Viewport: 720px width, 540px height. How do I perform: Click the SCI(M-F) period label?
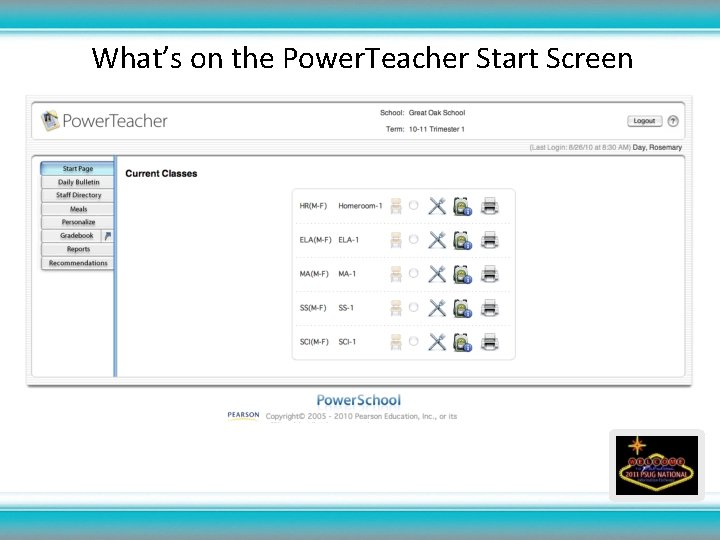[314, 342]
